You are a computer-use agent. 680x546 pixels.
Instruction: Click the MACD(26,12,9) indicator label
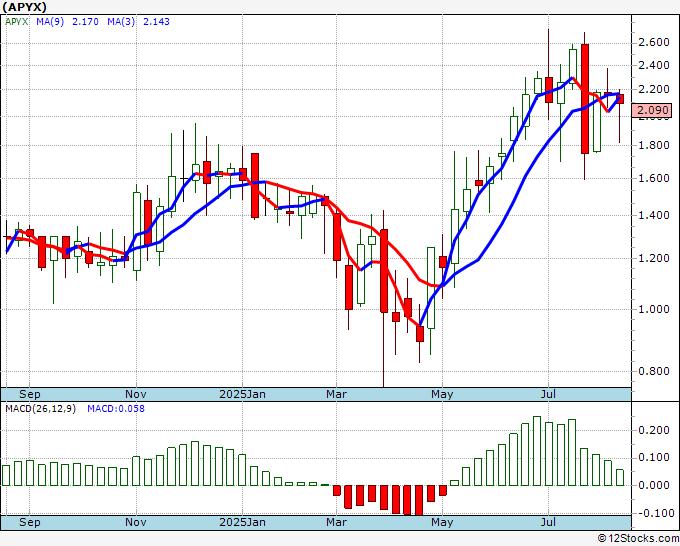(40, 409)
